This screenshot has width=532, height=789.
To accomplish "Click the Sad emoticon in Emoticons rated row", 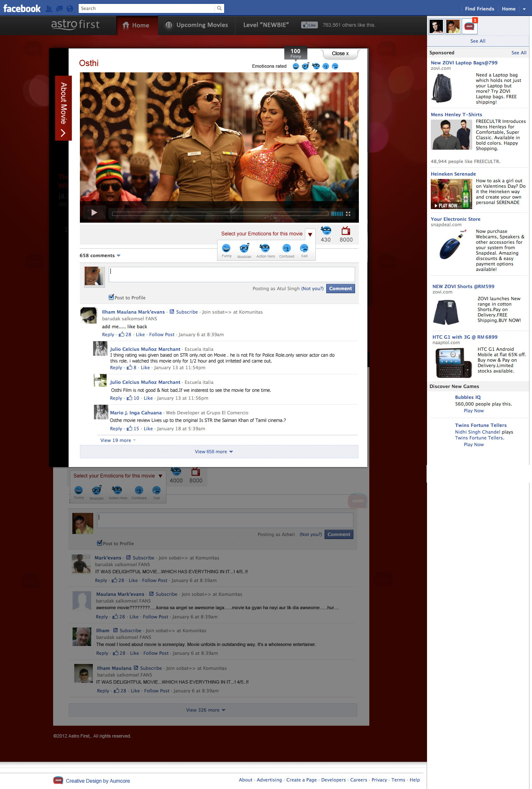I will 335,66.
